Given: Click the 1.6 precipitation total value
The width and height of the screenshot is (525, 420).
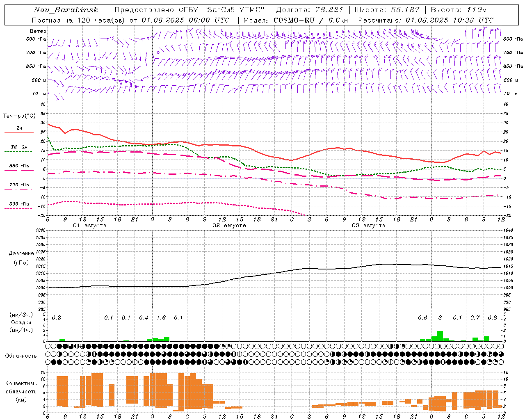Looking at the screenshot, I should (161, 318).
